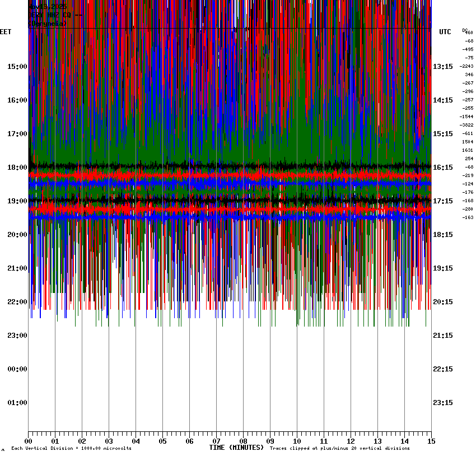The image size is (476, 456).
Task: Click minute 15 on the time axis
Action: [x=431, y=441]
